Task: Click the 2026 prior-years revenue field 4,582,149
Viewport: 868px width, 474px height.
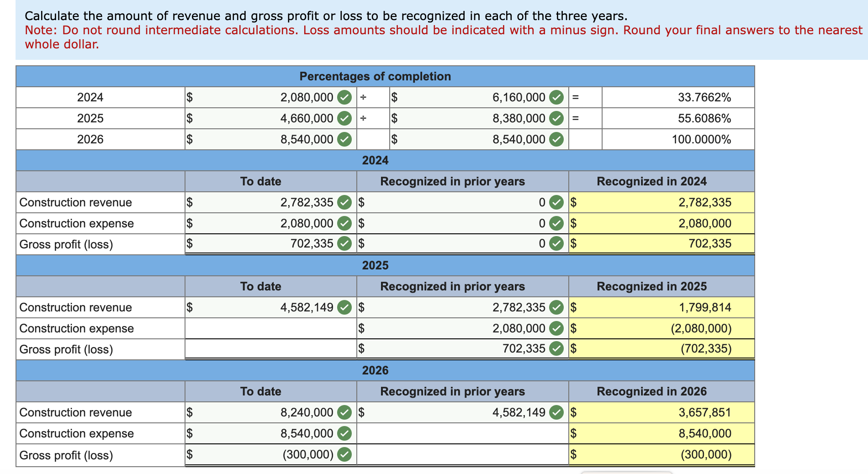Action: 462,412
